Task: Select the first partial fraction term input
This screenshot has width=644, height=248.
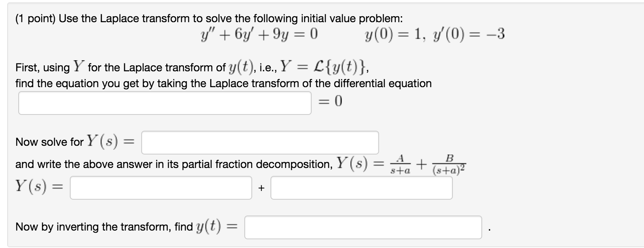Action: tap(161, 188)
